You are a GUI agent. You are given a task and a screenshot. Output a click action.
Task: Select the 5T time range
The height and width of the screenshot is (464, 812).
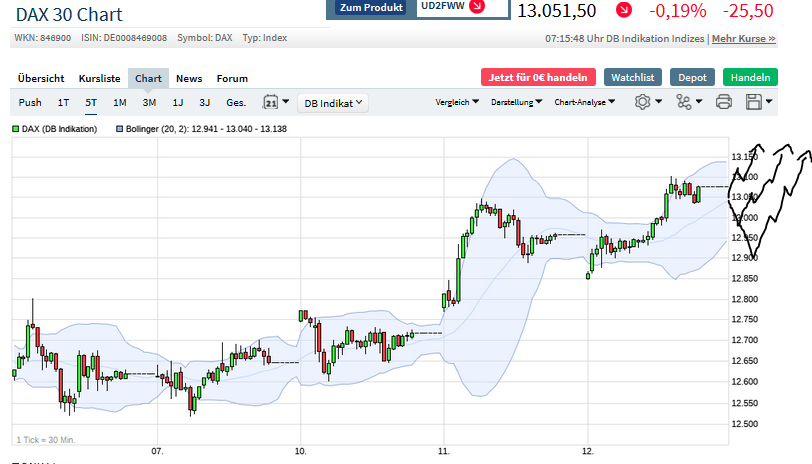[x=91, y=102]
